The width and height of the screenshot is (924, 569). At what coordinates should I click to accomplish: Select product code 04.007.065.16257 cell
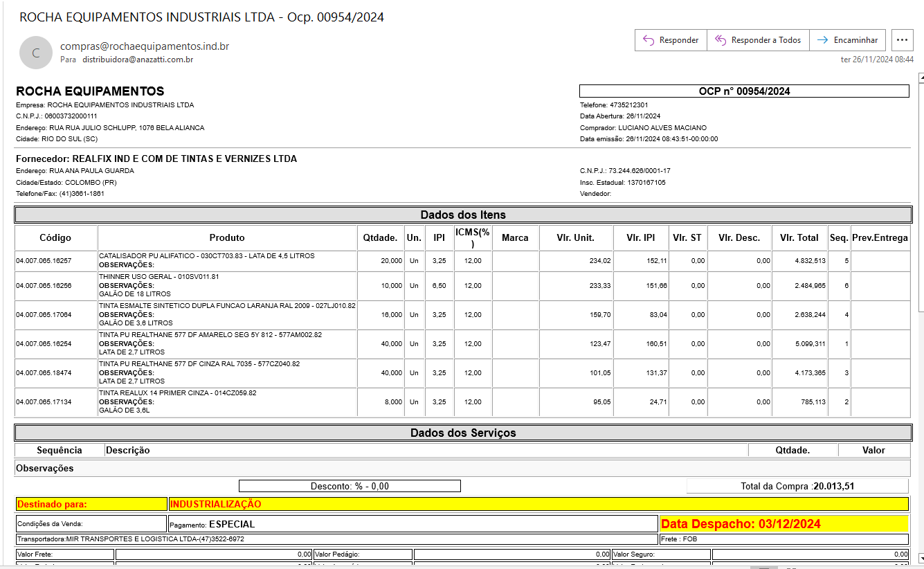[x=44, y=261]
